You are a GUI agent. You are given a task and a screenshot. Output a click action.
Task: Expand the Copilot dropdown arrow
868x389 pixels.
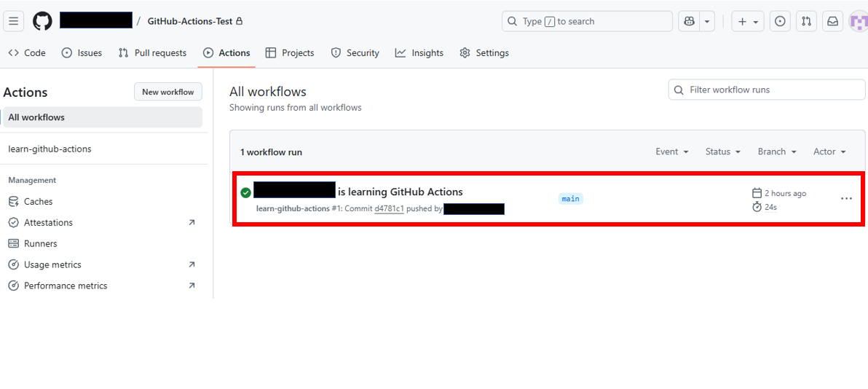(x=707, y=21)
